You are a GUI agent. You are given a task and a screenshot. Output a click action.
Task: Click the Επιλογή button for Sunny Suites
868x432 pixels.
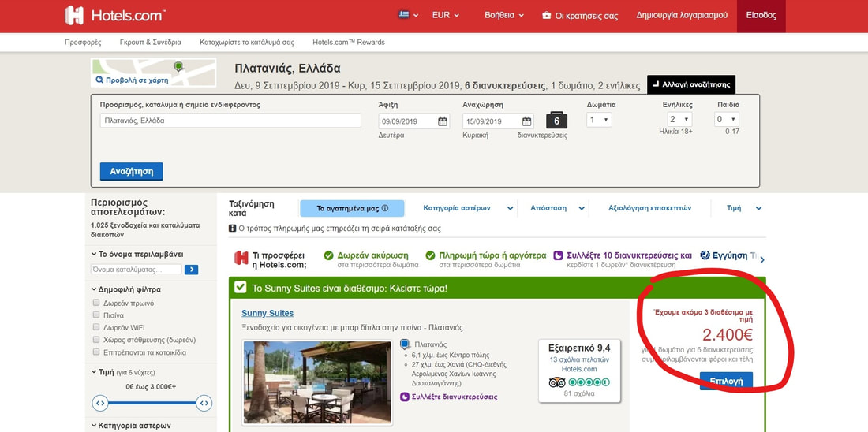point(726,381)
